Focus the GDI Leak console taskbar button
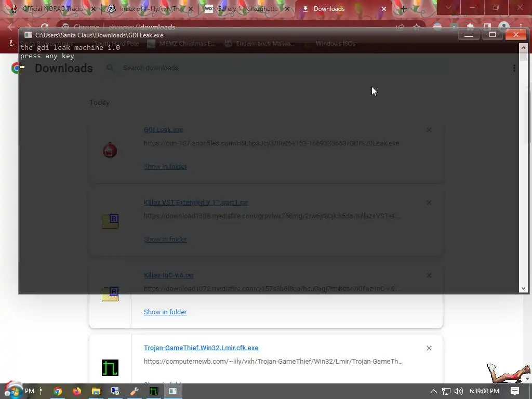Image resolution: width=532 pixels, height=399 pixels. coord(172,392)
